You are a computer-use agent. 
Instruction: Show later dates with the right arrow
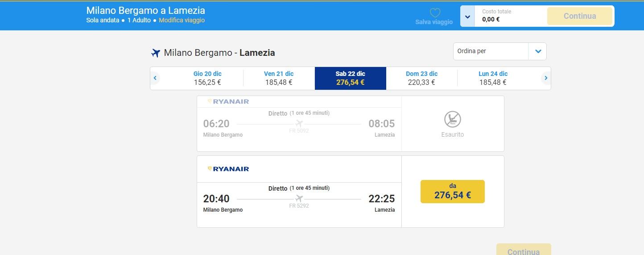pyautogui.click(x=545, y=78)
